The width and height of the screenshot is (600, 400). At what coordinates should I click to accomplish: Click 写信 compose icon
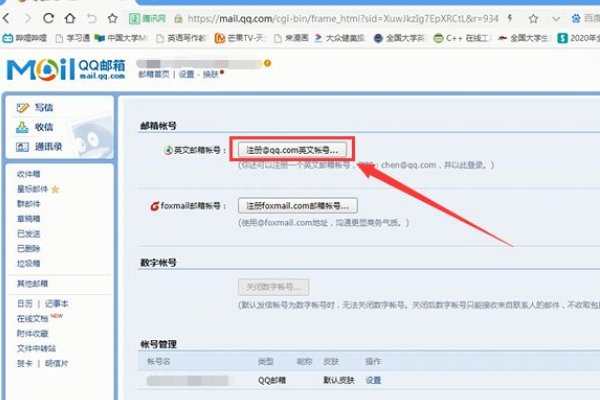click(23, 108)
